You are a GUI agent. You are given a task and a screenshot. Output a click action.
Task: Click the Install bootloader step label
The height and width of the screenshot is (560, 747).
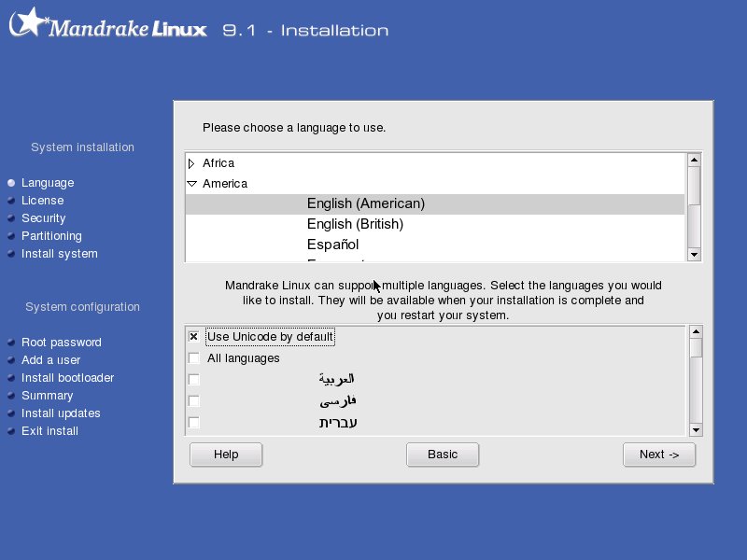[67, 378]
